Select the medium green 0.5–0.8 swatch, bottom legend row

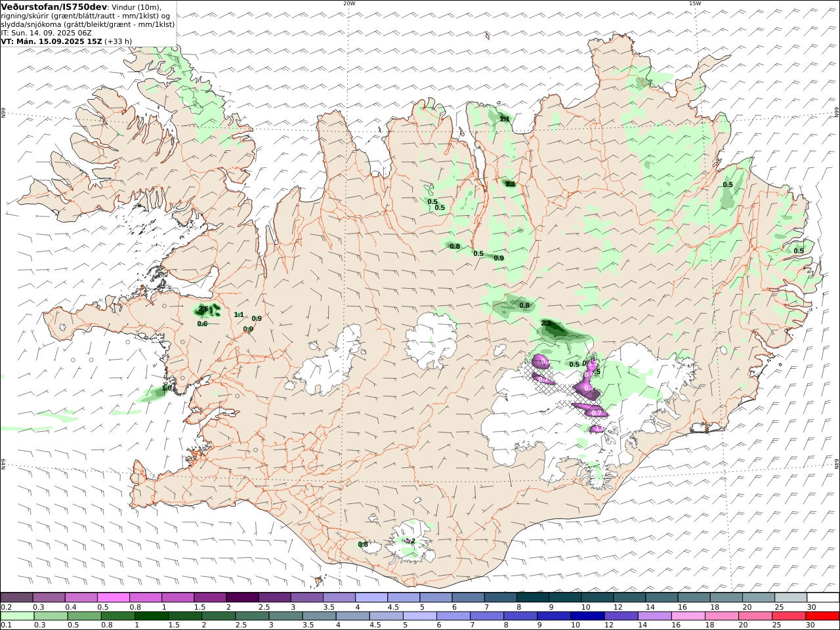[84, 616]
